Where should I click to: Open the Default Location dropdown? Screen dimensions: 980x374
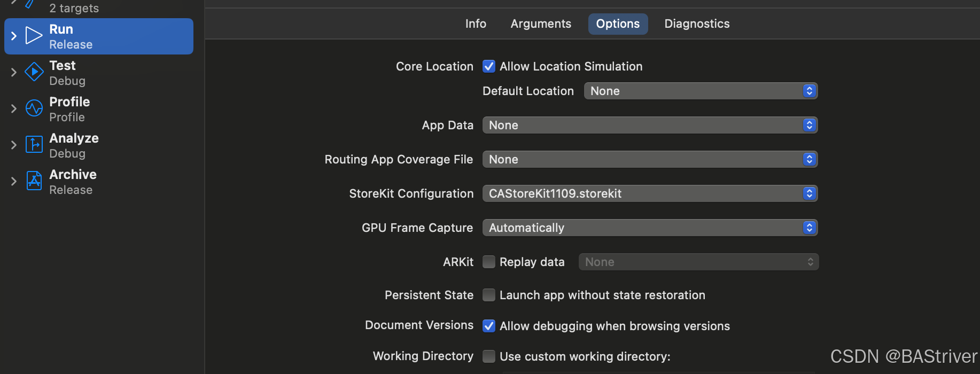[700, 91]
